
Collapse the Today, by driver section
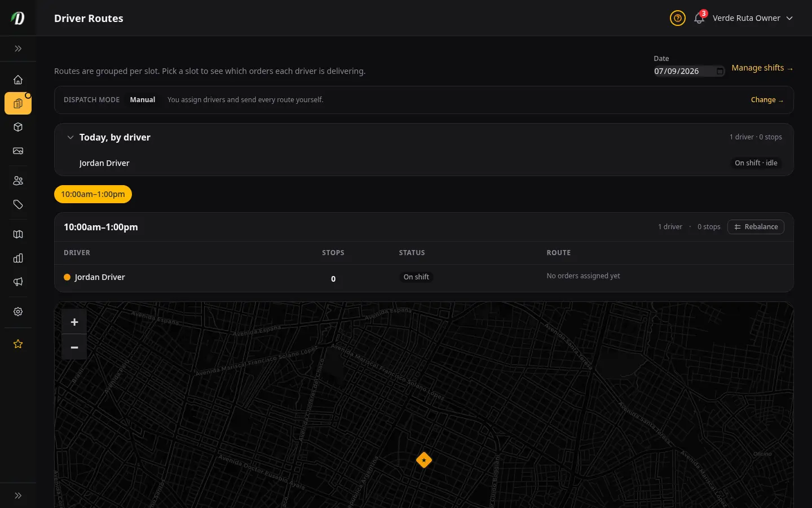[x=70, y=137]
